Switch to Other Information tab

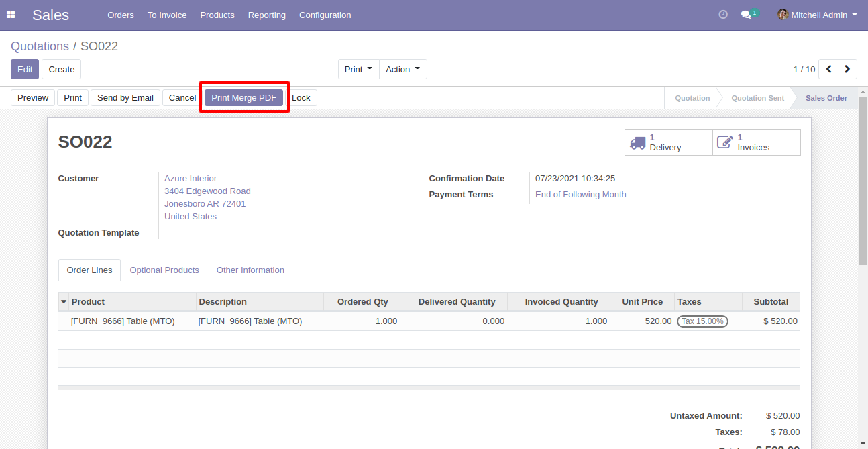250,270
